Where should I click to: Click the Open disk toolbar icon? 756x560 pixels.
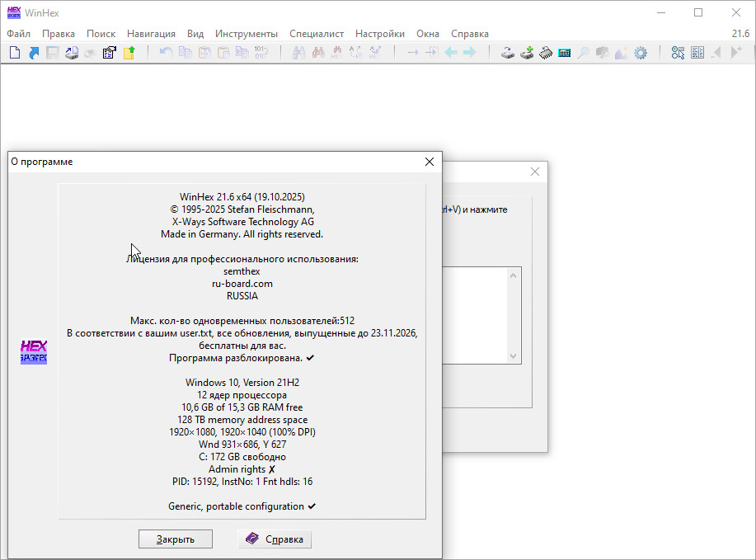508,53
